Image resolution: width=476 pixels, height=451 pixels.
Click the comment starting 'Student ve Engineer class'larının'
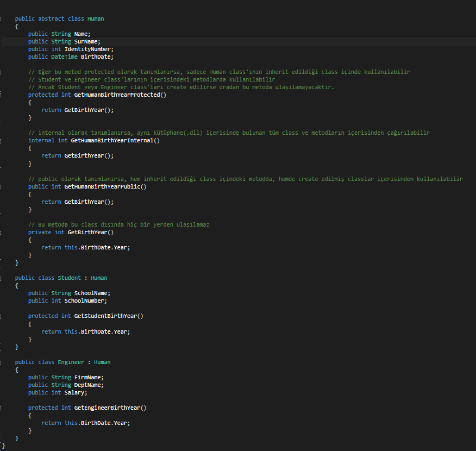[152, 79]
